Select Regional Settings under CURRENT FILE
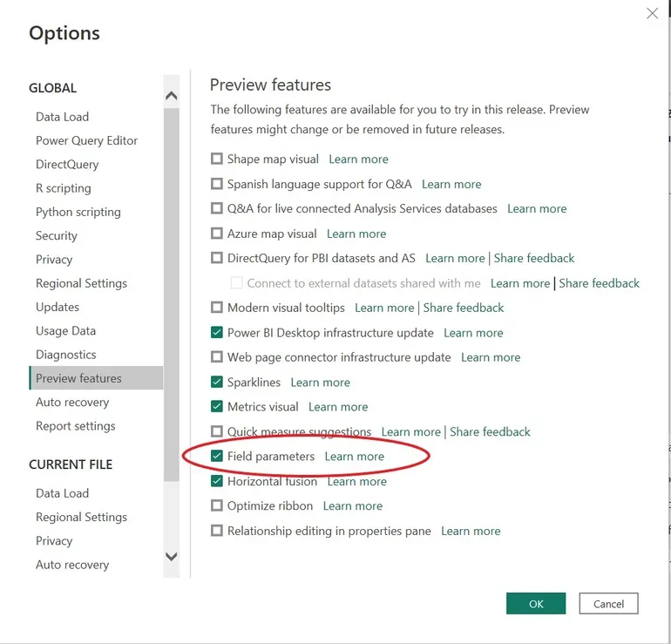This screenshot has height=644, width=671. tap(81, 518)
